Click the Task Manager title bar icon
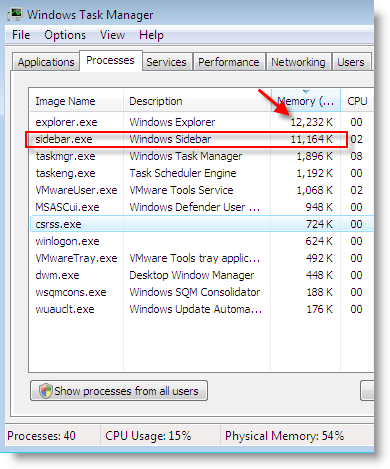 [x=15, y=14]
